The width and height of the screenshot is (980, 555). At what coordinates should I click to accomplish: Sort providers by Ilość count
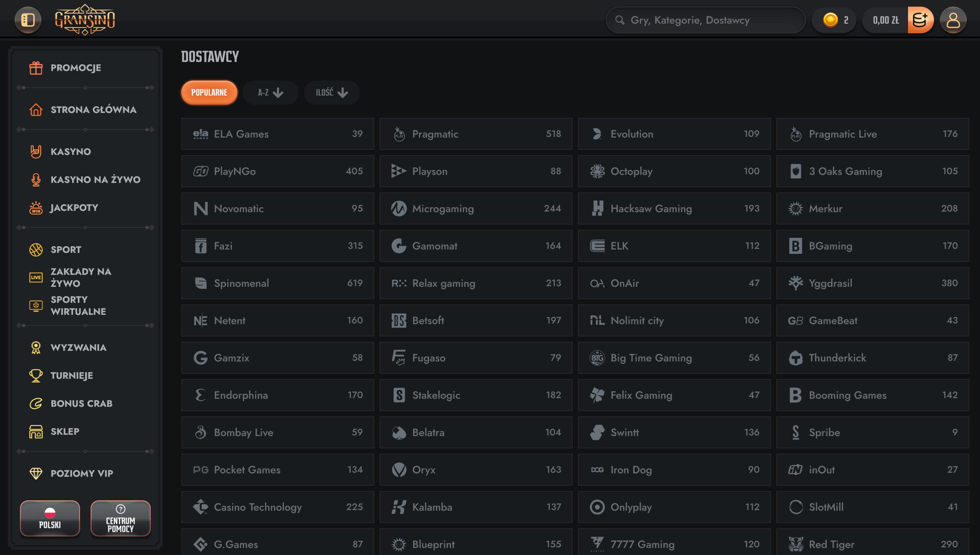pos(332,93)
